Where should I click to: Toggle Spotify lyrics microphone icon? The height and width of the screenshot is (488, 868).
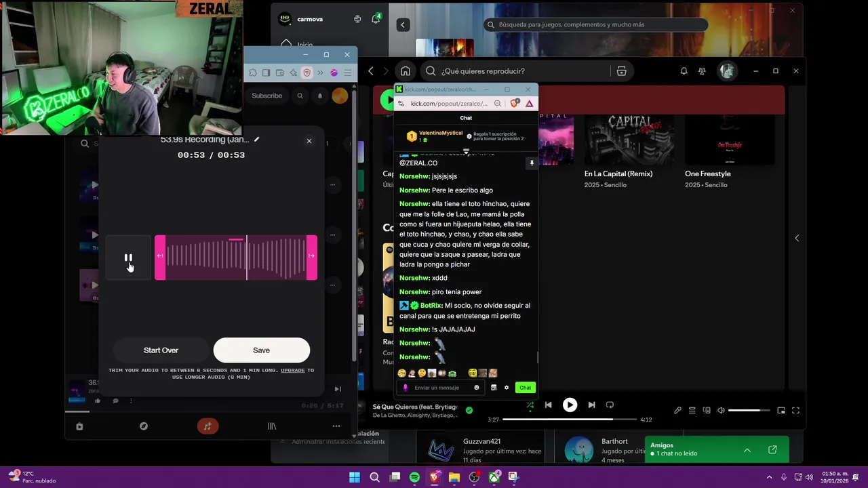click(x=677, y=410)
